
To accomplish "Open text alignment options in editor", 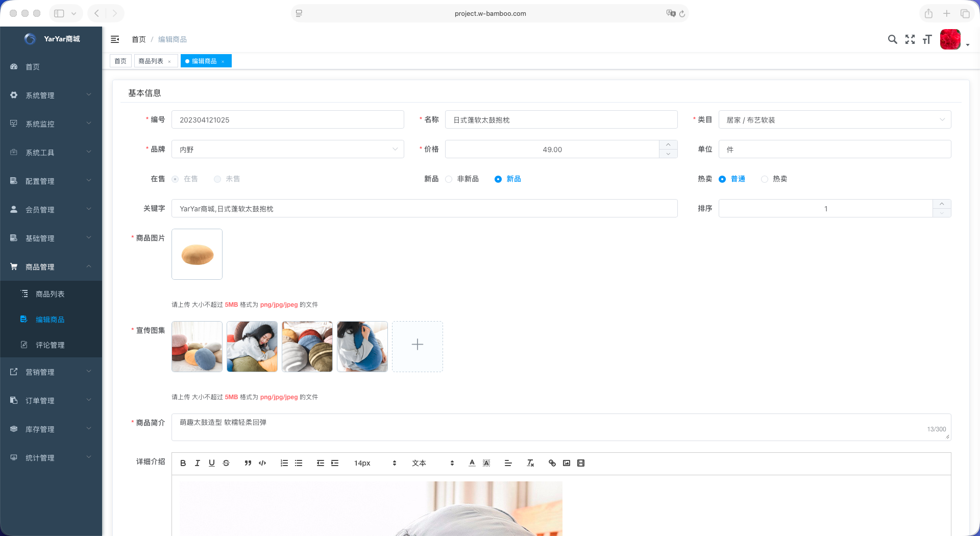I will [508, 463].
